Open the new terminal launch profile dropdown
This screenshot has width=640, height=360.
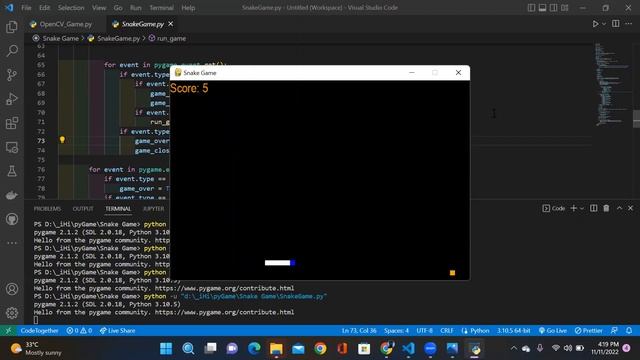pos(582,208)
